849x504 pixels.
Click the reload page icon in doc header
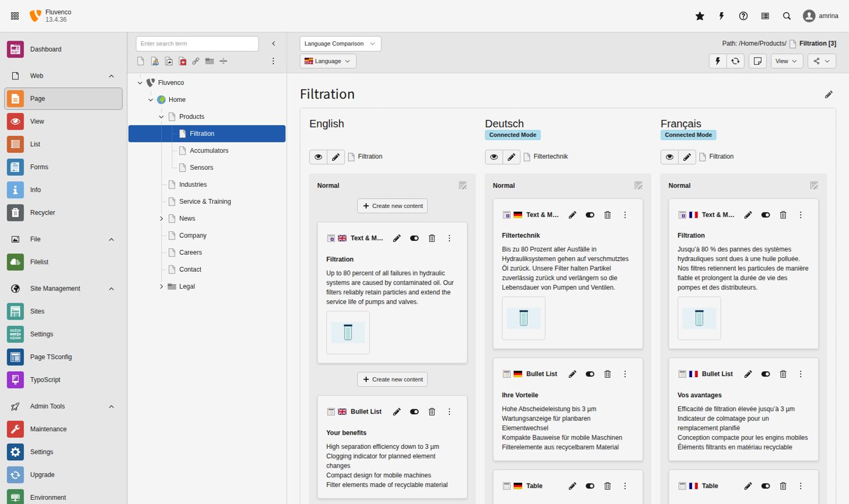click(735, 61)
